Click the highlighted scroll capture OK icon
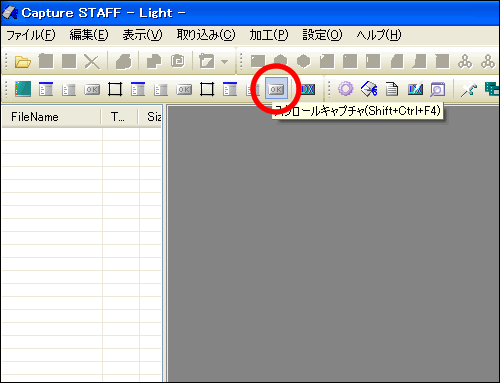The image size is (500, 383). pyautogui.click(x=276, y=89)
